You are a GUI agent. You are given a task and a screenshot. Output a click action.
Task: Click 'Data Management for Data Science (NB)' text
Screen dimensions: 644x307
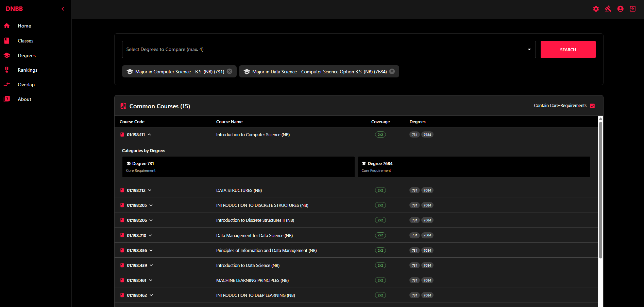[254, 236]
